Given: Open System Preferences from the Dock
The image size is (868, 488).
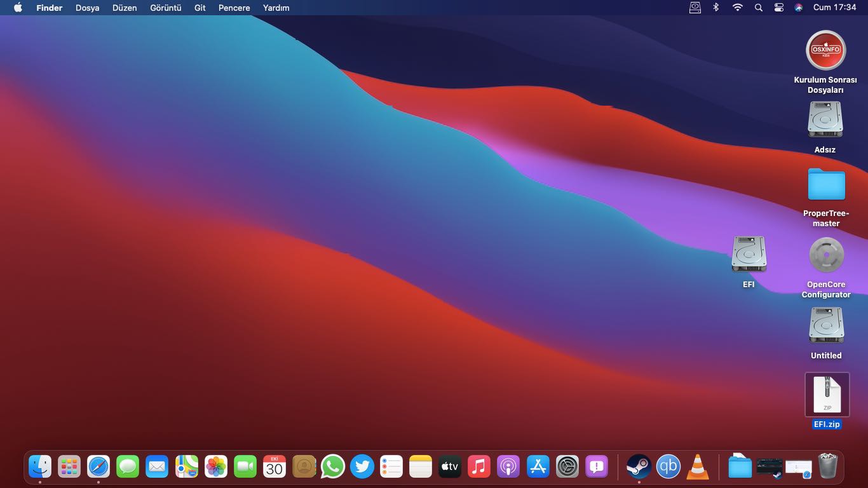Looking at the screenshot, I should [567, 466].
